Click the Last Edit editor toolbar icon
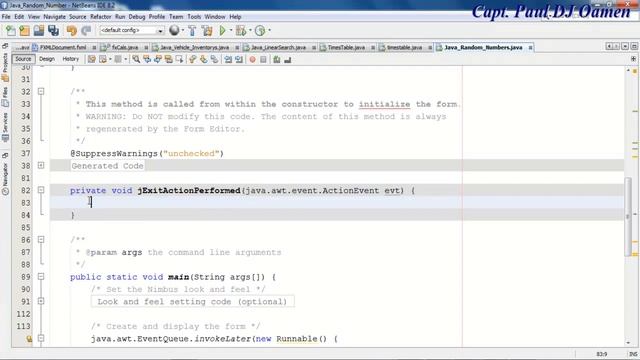 (92, 60)
